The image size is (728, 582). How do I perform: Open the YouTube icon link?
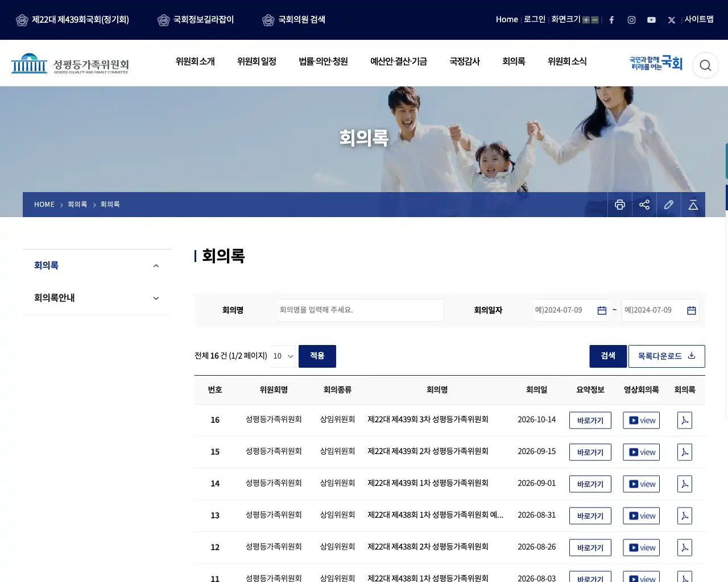coord(651,20)
